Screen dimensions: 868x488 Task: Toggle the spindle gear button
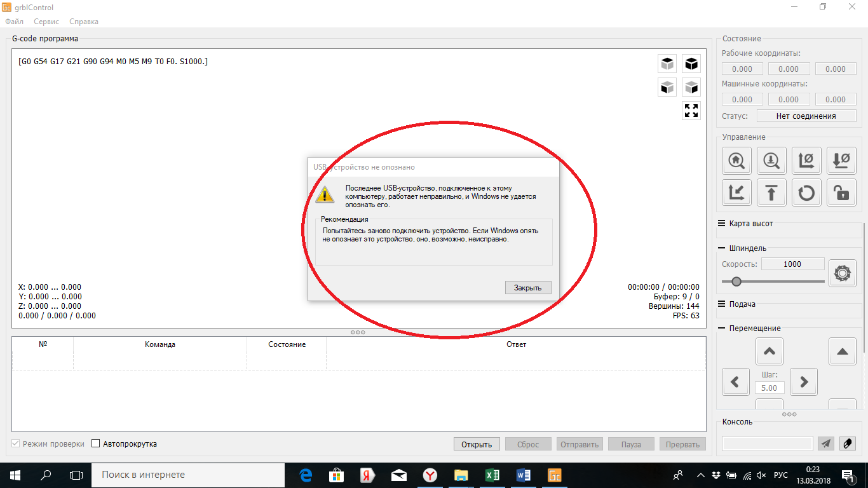point(843,273)
